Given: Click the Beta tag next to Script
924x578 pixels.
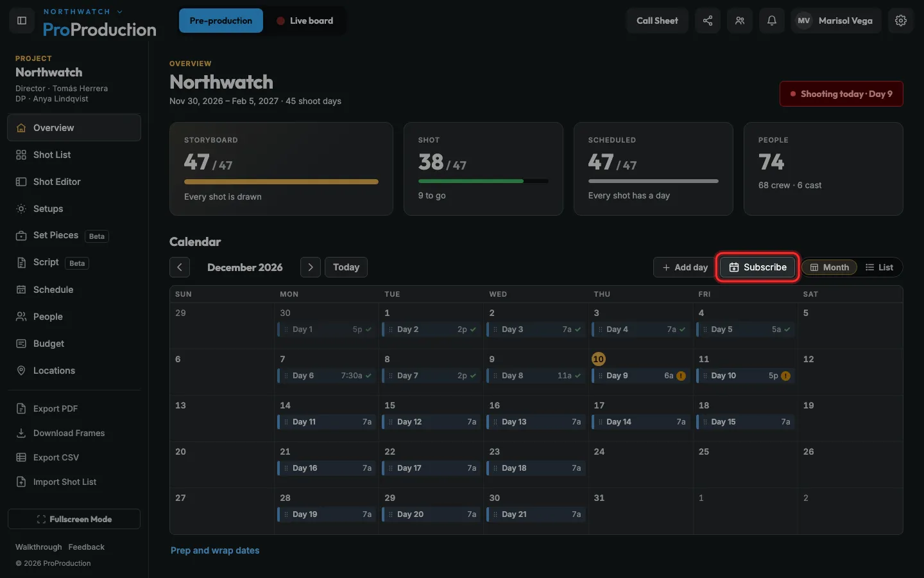Looking at the screenshot, I should [77, 263].
